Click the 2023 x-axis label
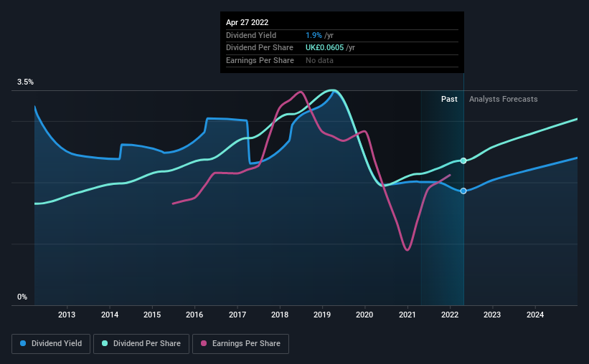This screenshot has width=589, height=364. click(x=492, y=315)
